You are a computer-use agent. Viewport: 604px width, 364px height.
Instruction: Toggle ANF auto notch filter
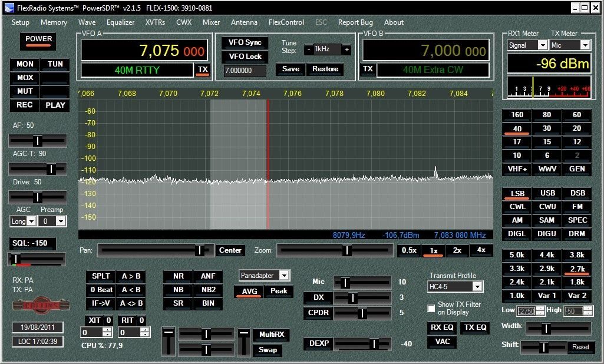208,276
